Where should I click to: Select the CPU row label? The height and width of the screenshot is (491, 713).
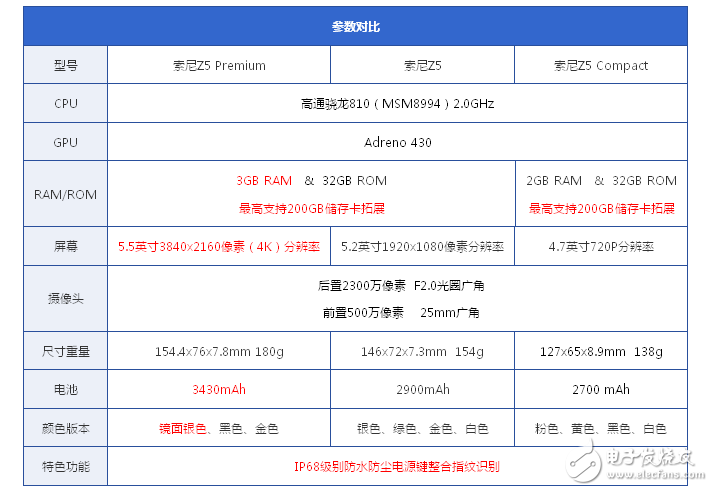click(x=65, y=104)
